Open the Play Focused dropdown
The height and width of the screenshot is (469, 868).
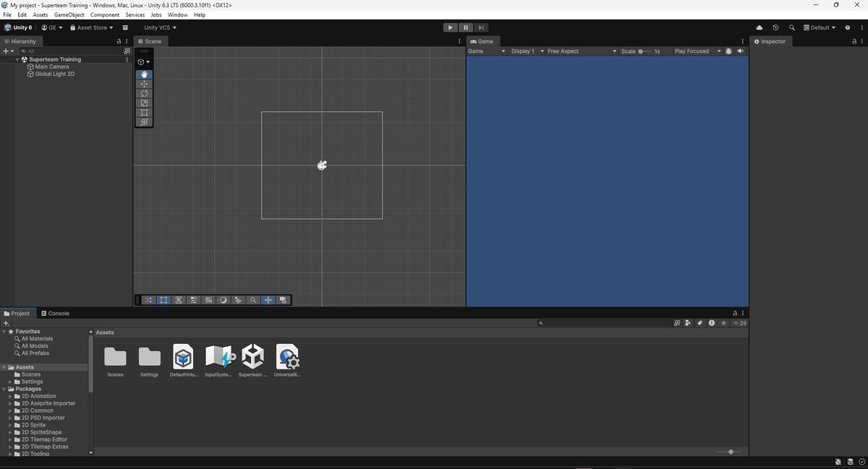[x=697, y=51]
